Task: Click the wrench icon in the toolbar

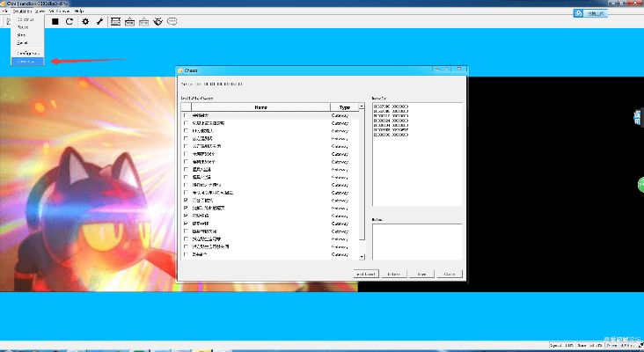Action: point(99,21)
